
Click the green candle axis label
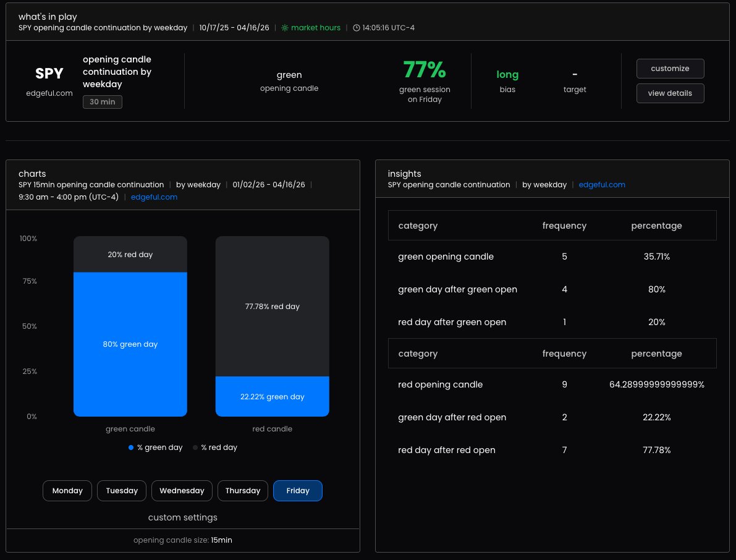tap(130, 429)
